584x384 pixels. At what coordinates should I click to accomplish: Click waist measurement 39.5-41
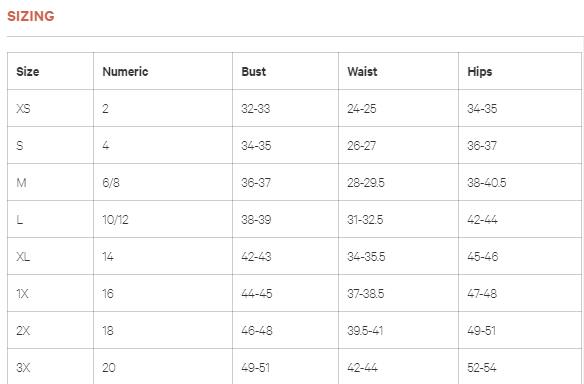[x=365, y=331]
